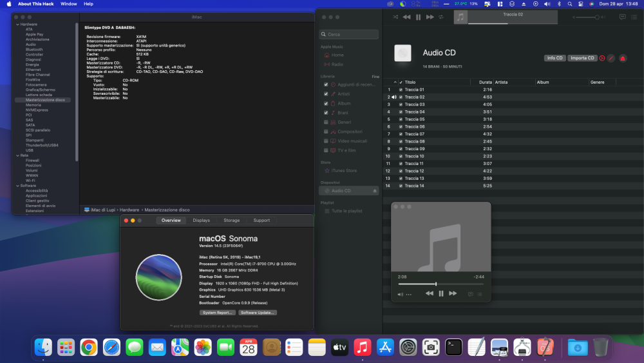644x363 pixels.
Task: Click Importa CD button
Action: point(582,58)
